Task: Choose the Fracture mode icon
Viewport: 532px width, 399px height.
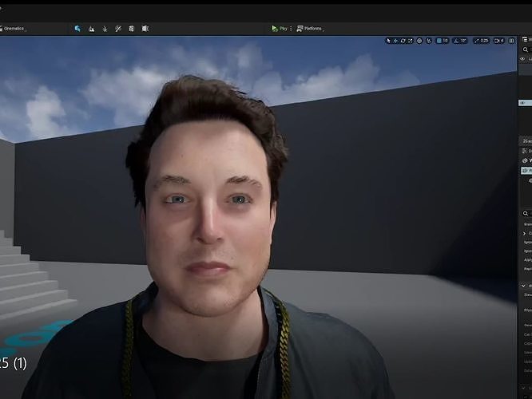Action: 131,29
